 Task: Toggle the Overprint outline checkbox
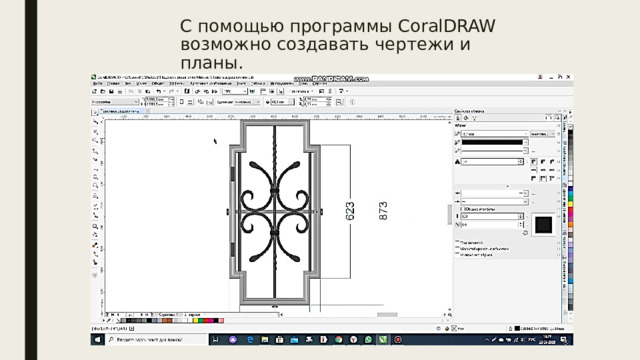coord(457,255)
